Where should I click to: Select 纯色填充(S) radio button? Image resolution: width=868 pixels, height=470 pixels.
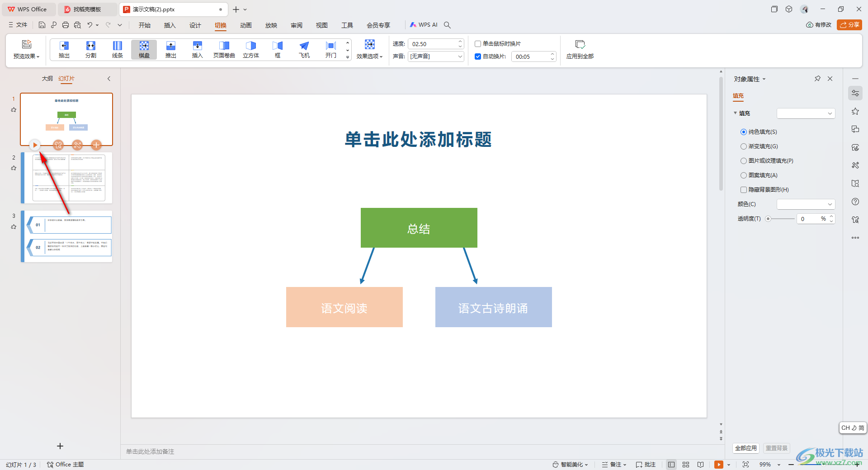[x=743, y=132]
